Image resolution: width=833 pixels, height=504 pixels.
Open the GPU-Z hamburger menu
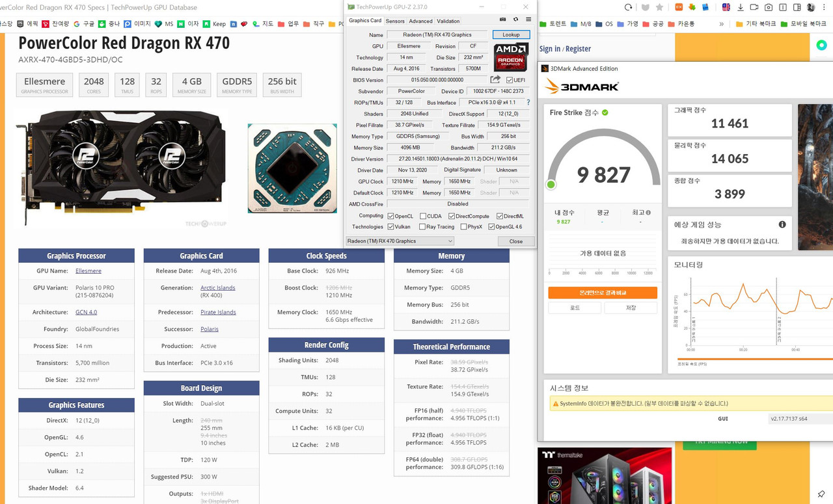coord(528,20)
